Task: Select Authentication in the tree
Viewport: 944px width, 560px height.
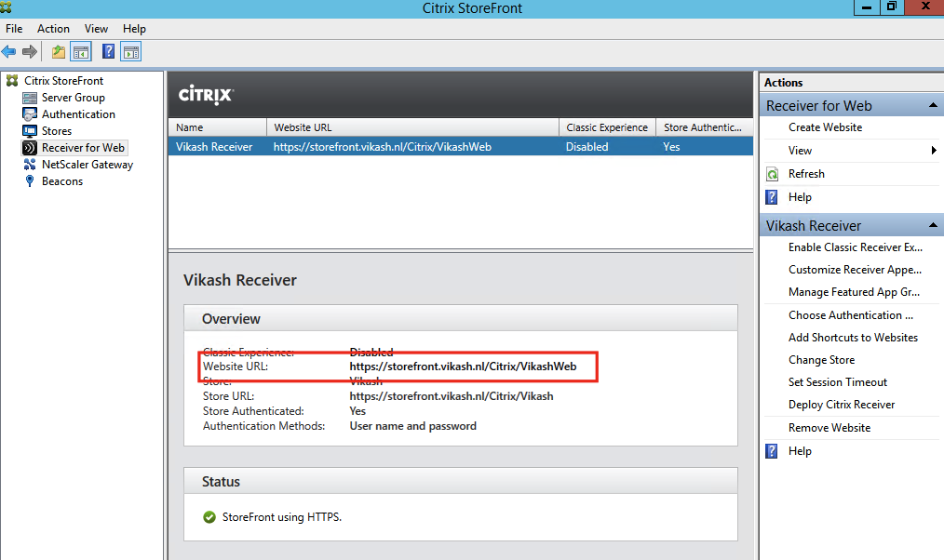Action: pyautogui.click(x=78, y=114)
